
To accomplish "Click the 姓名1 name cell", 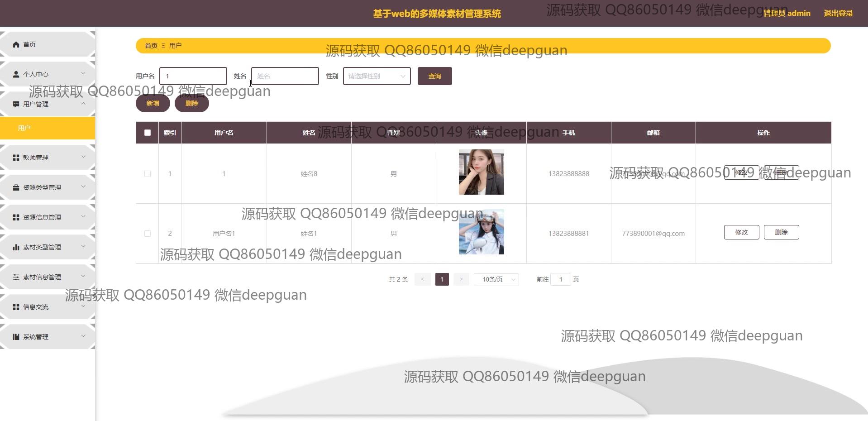I will 309,234.
